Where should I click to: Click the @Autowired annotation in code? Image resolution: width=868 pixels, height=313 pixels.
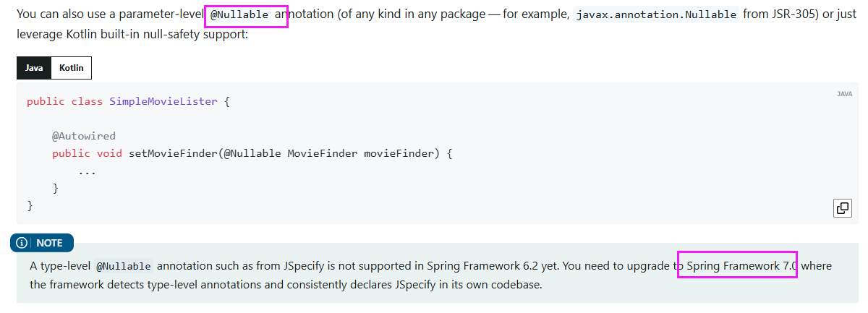click(84, 136)
